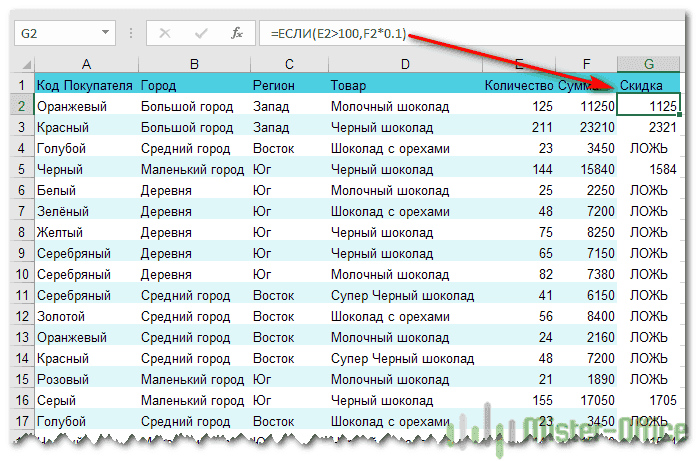The height and width of the screenshot is (461, 696).
Task: Select column G header
Action: tap(649, 65)
